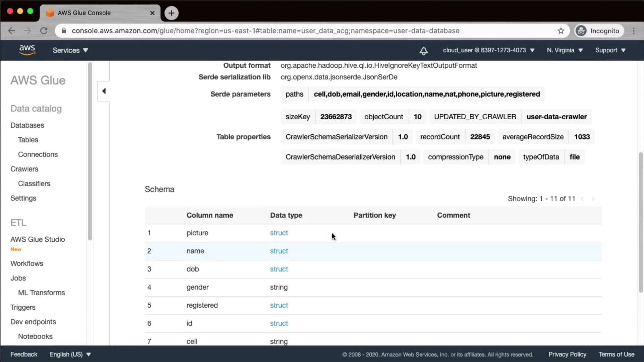644x362 pixels.
Task: Open Crawlers in the sidebar
Action: coord(24,169)
